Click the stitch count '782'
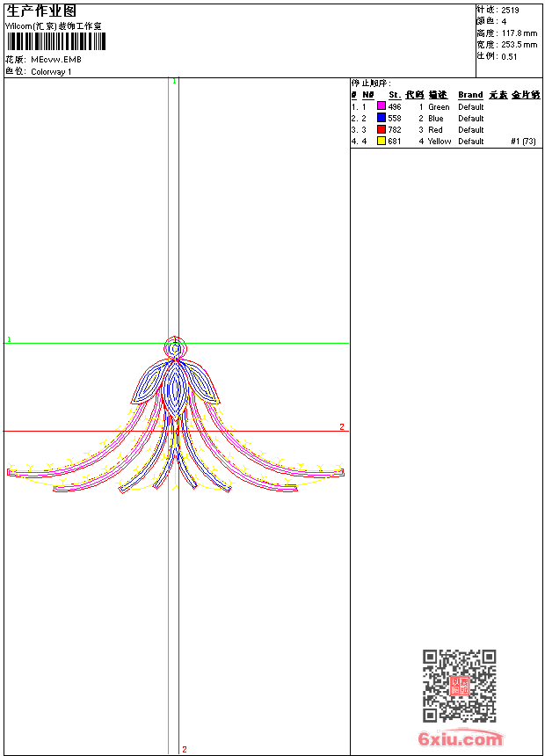This screenshot has width=545, height=756. click(395, 130)
